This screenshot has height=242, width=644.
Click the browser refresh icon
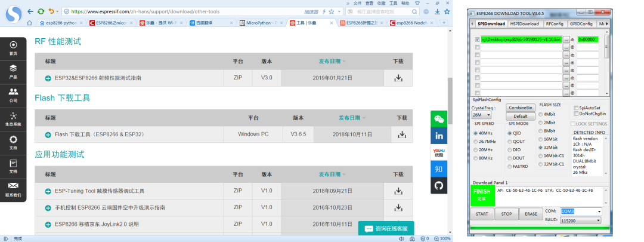[x=41, y=11]
